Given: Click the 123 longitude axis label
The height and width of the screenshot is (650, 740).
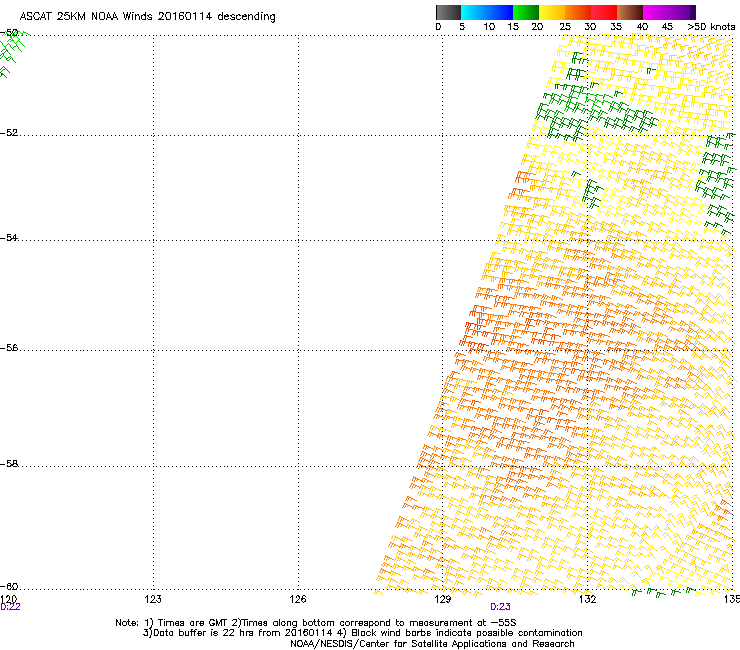Looking at the screenshot, I should pos(153,599).
